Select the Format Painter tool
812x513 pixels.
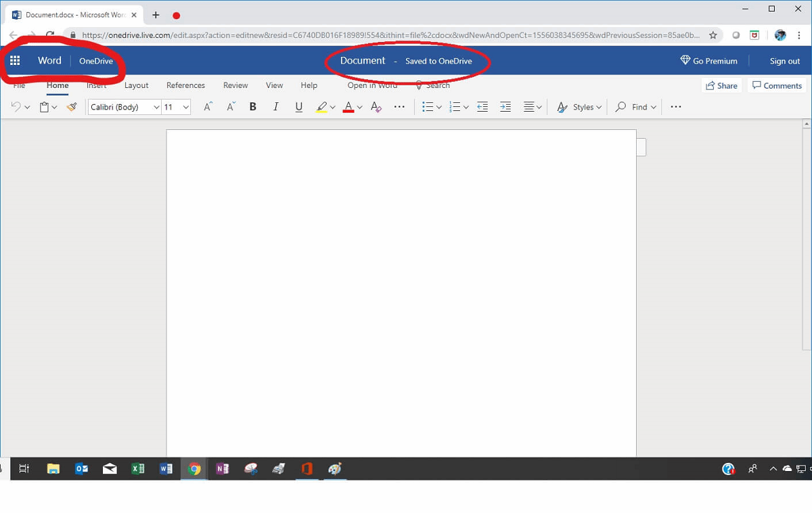[x=72, y=106]
